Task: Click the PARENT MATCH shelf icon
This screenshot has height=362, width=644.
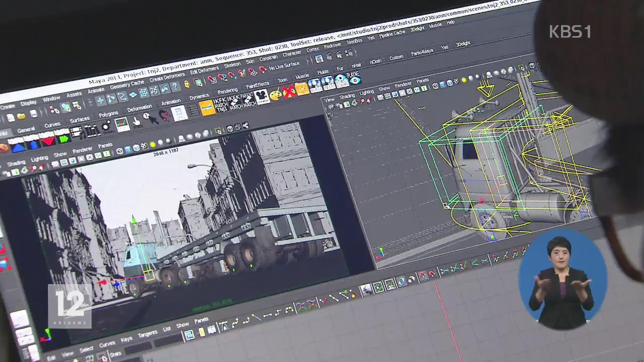Action: click(248, 99)
